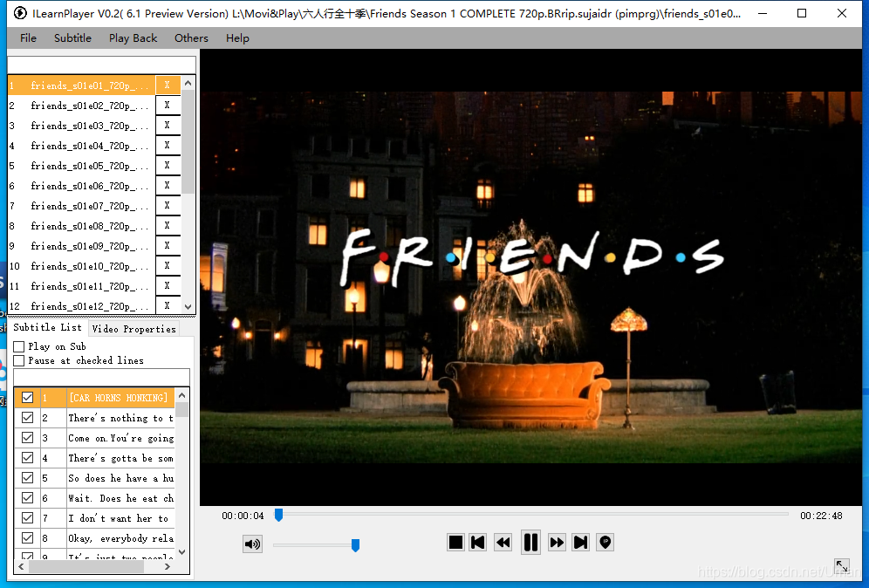Select friends_s01e02_720p in the playlist

tap(81, 106)
